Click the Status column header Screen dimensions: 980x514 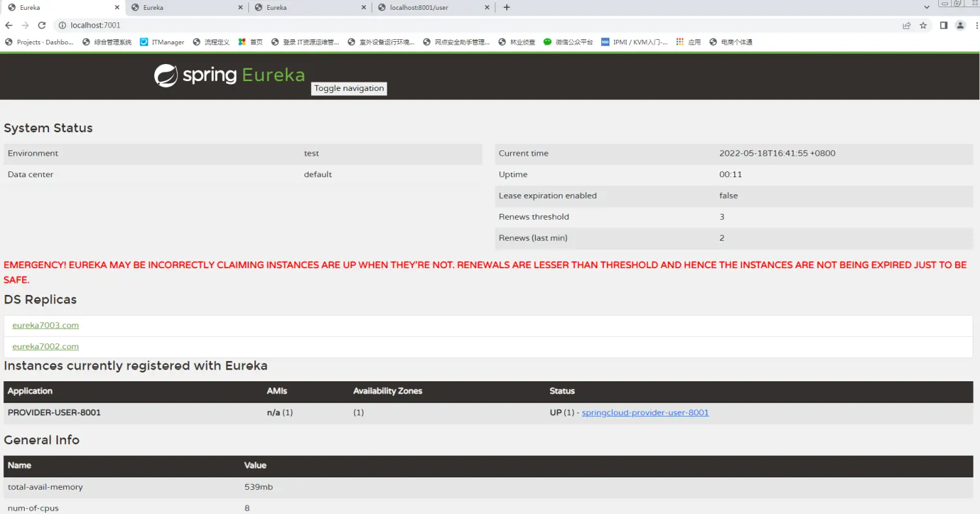point(562,391)
